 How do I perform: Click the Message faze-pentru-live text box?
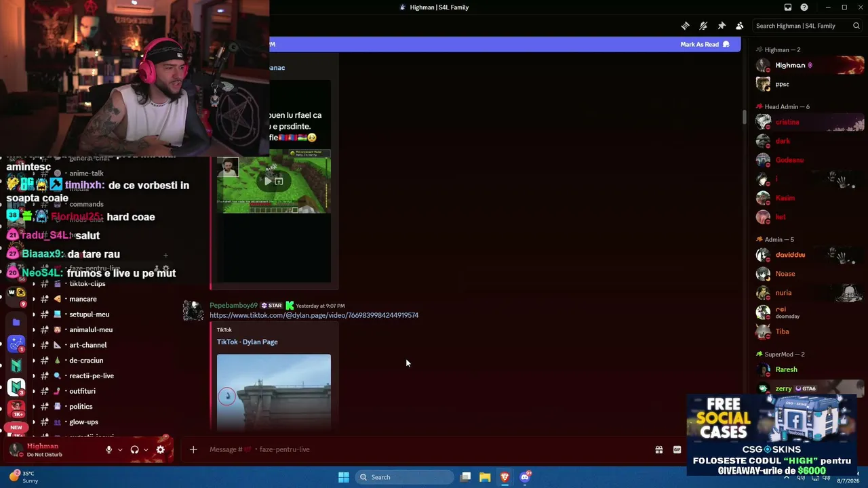coord(427,449)
